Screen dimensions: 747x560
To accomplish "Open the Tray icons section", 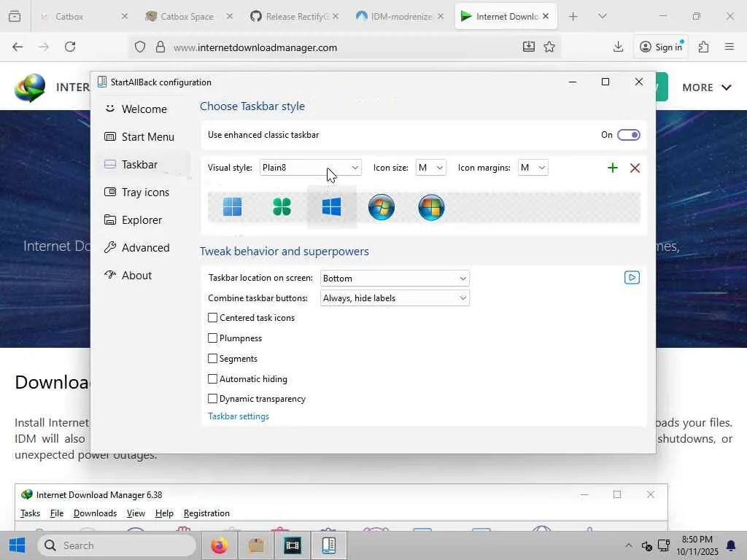I will [142, 192].
